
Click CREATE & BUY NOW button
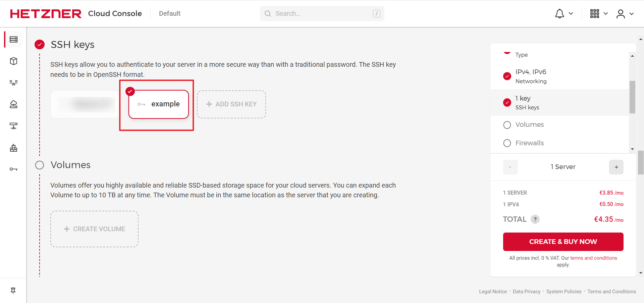(x=563, y=242)
